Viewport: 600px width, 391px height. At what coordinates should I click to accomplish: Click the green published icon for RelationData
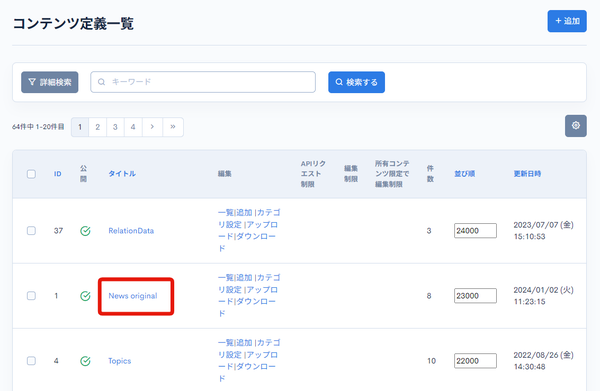(x=85, y=231)
